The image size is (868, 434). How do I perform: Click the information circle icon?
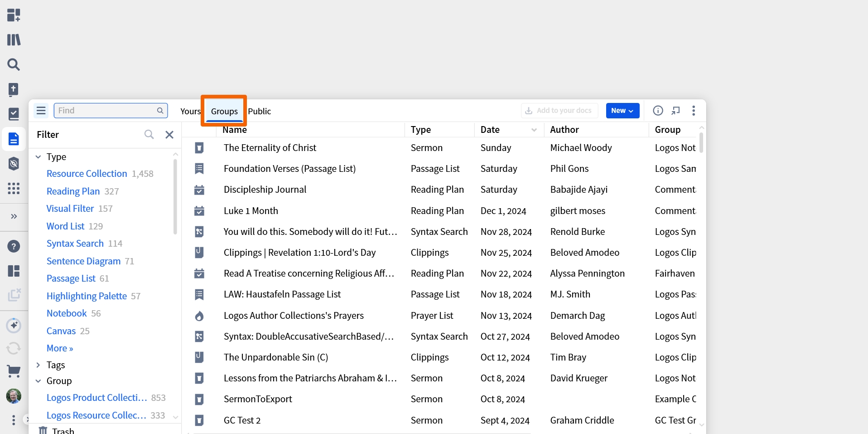[x=658, y=111]
